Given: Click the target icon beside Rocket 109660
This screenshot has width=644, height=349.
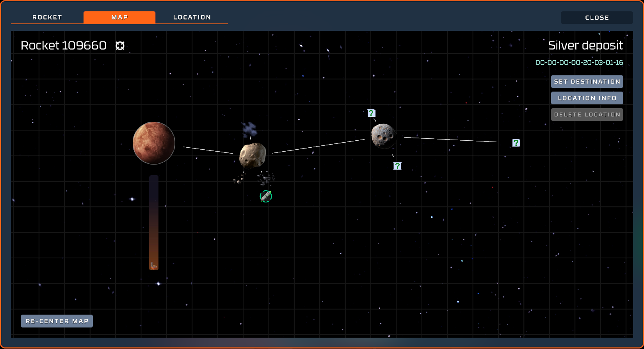Looking at the screenshot, I should click(120, 46).
